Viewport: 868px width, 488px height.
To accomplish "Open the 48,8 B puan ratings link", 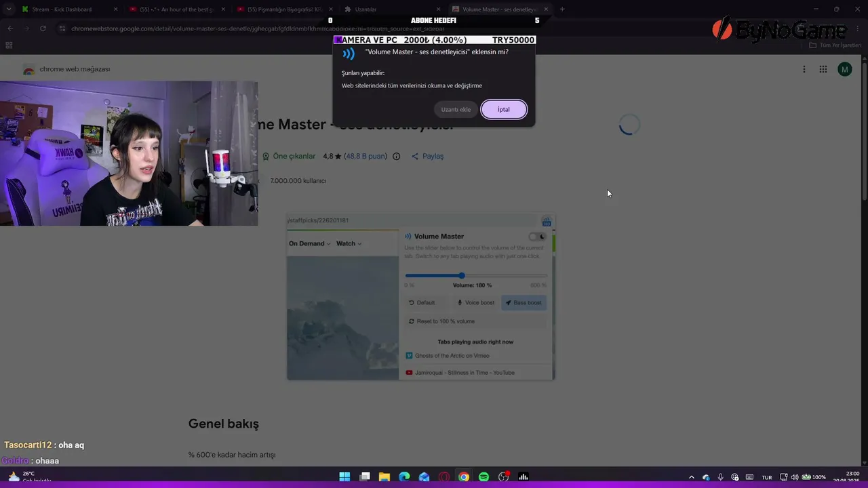I will point(366,157).
